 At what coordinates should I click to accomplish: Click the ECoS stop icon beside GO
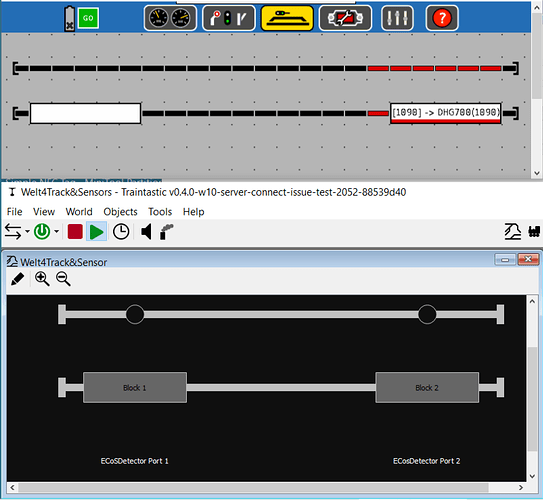tap(70, 19)
